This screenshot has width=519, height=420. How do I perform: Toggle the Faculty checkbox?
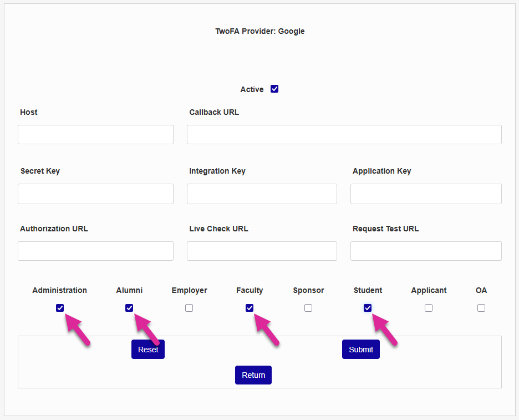250,308
